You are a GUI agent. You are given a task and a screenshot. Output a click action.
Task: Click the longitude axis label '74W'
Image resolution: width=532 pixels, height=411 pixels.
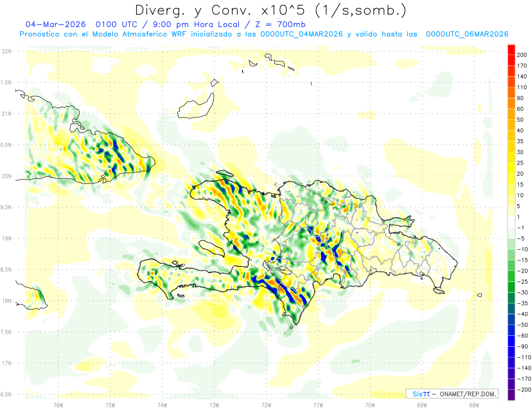coord(162,405)
